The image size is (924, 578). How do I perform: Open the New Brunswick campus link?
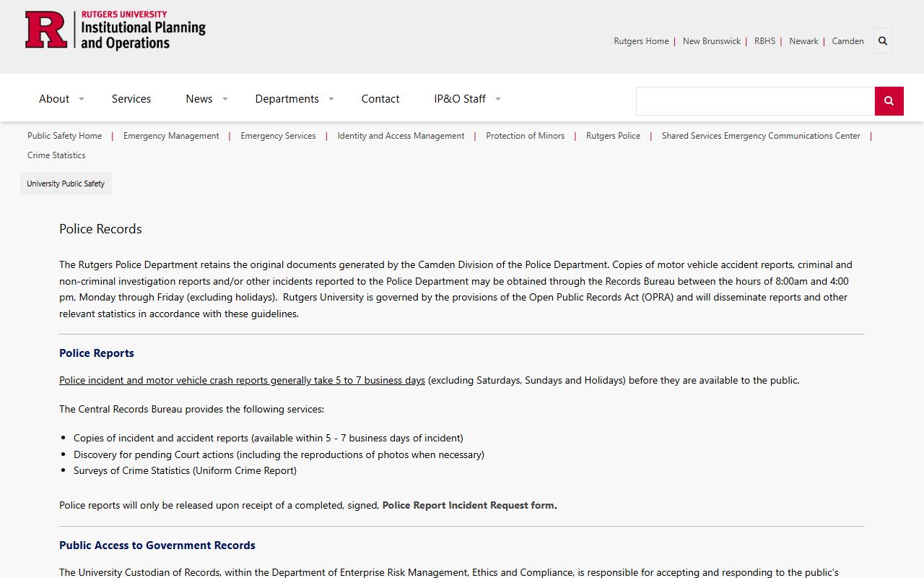point(711,41)
